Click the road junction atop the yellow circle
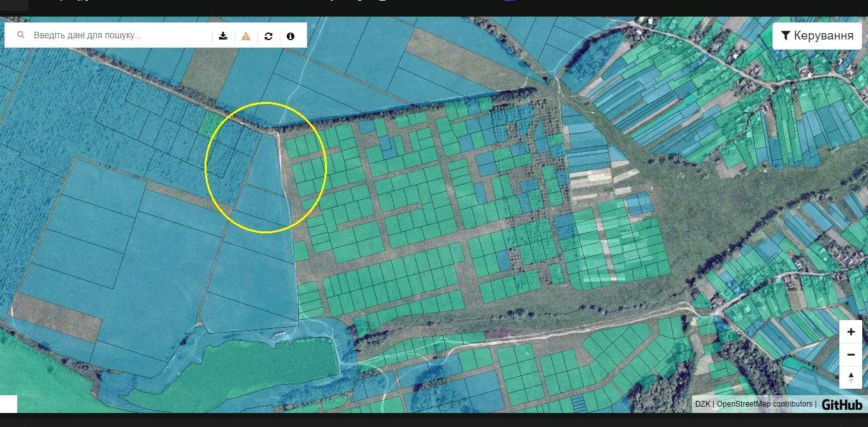 coord(275,132)
